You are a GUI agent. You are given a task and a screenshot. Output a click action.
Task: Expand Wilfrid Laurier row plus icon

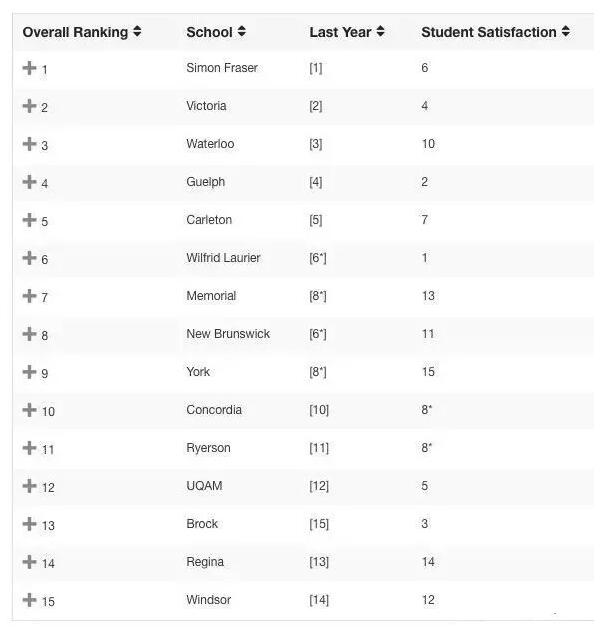click(30, 257)
